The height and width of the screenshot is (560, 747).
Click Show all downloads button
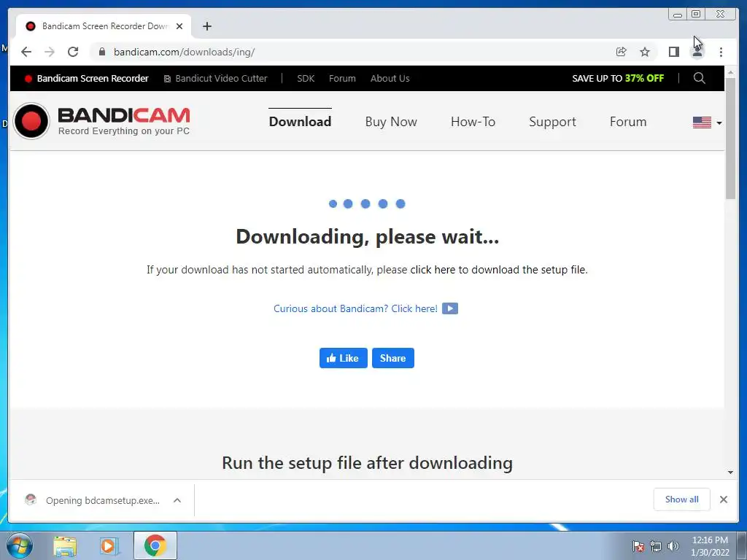point(682,499)
